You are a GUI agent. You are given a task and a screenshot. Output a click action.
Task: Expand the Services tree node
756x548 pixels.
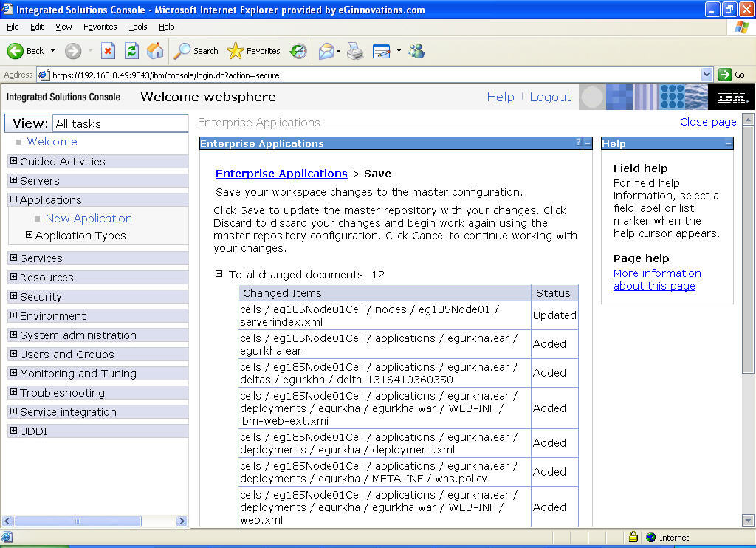click(x=13, y=258)
